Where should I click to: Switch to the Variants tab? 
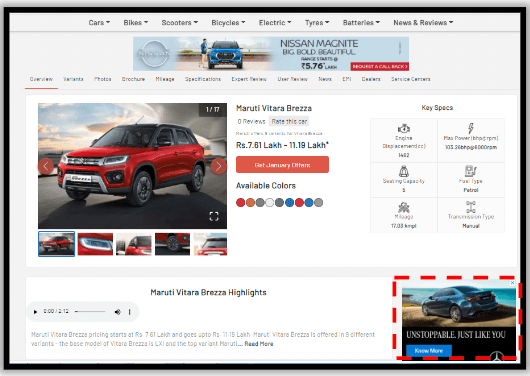pyautogui.click(x=73, y=79)
